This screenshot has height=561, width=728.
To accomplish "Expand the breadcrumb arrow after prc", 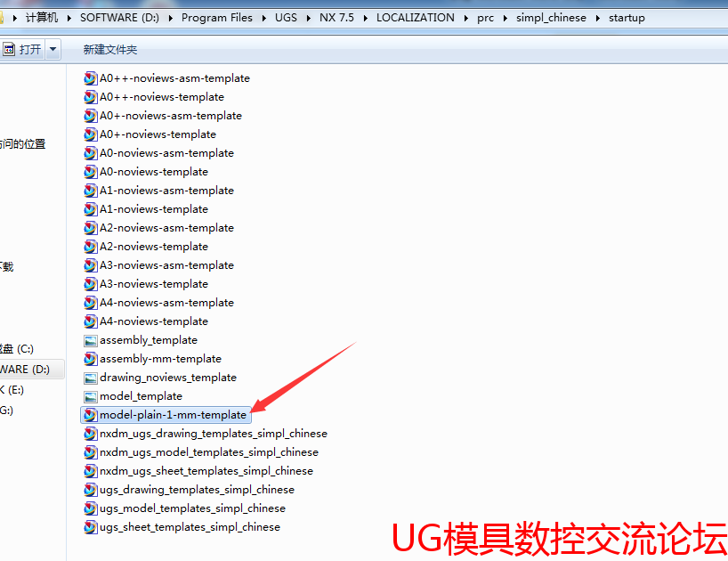I will [506, 18].
